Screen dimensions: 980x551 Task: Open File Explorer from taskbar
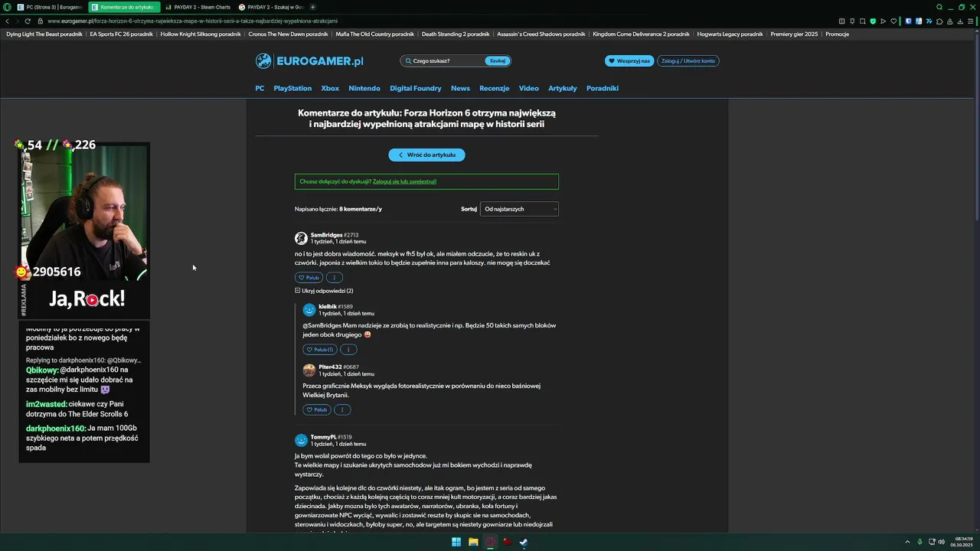click(473, 542)
